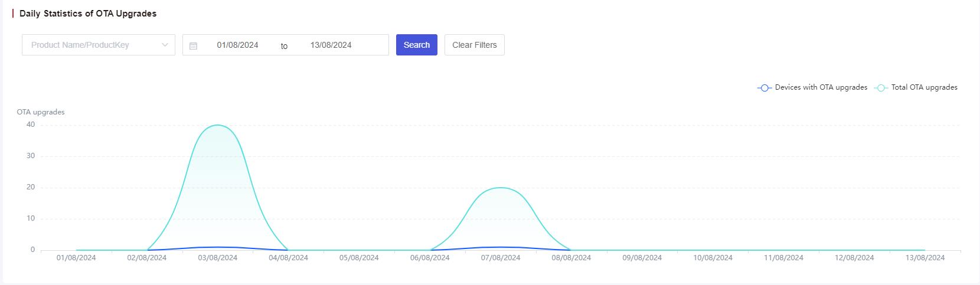980x285 pixels.
Task: Click the x-axis label 02/08/2024
Action: [147, 258]
